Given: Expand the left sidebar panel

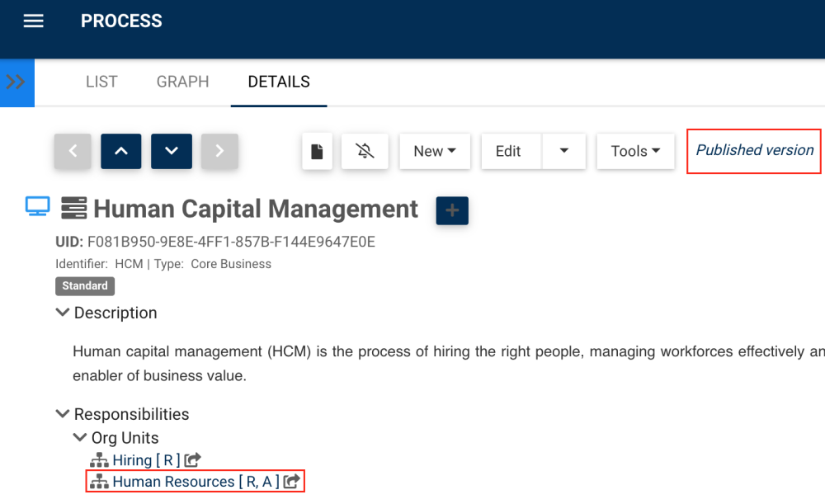Looking at the screenshot, I should point(16,82).
